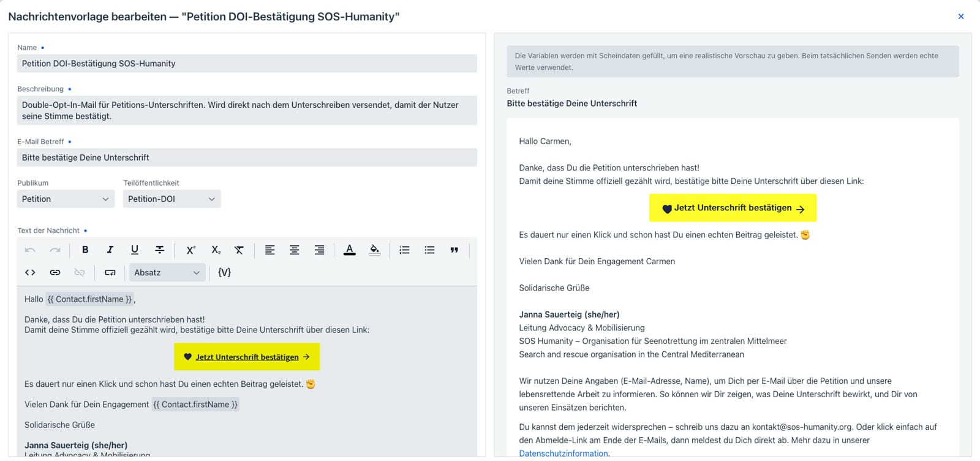Click 'Vielen Dank für Dein Engagement Carmen' in preview
The height and width of the screenshot is (461, 980).
click(597, 261)
